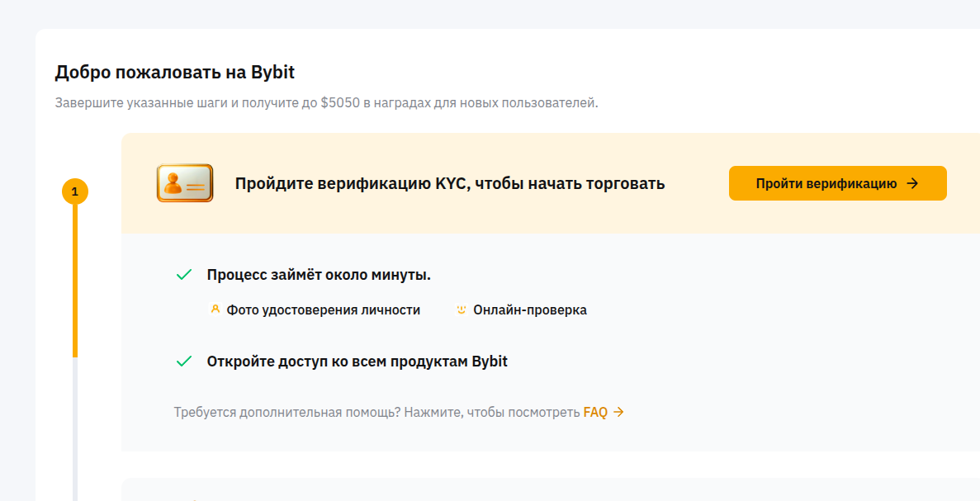Click the text Процесс займёт около минуты
This screenshot has width=980, height=501.
319,275
